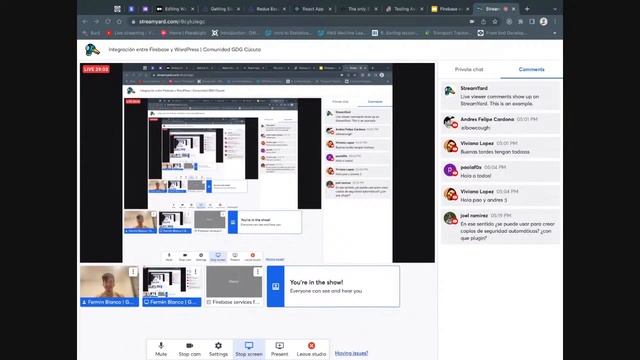The height and width of the screenshot is (360, 640).
Task: Switch to the Editing W... tab
Action: point(175,9)
